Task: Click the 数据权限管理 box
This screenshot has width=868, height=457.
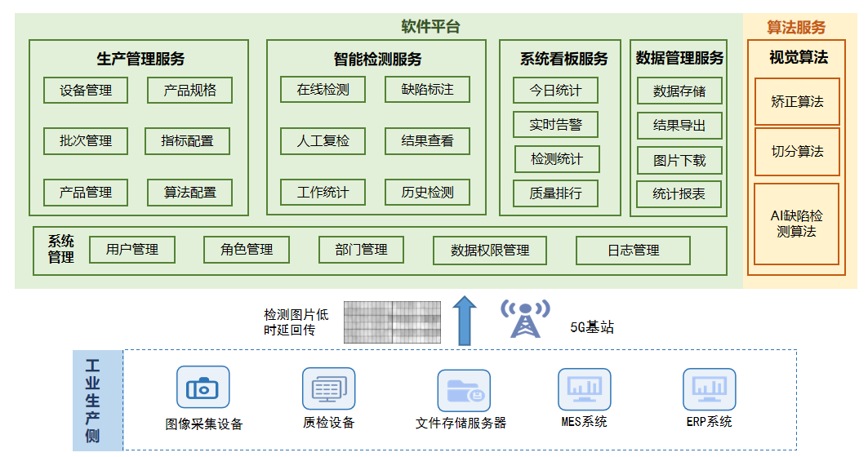Action: 490,251
